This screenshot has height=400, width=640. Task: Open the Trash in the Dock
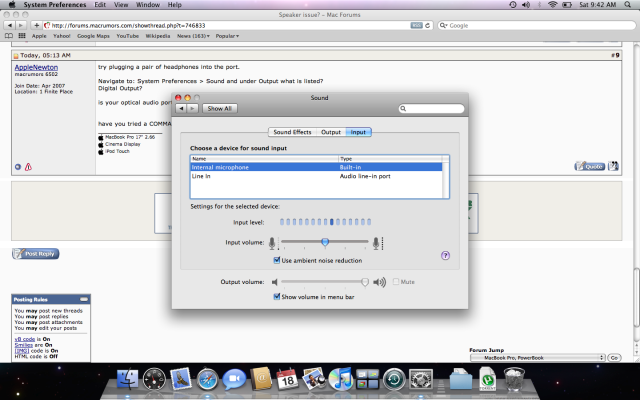(514, 379)
